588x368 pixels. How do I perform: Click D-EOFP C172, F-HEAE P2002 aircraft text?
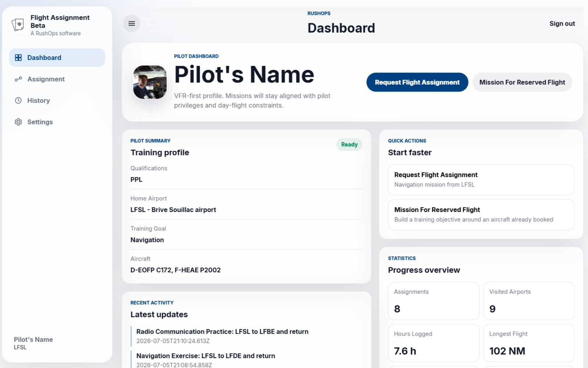pos(175,270)
